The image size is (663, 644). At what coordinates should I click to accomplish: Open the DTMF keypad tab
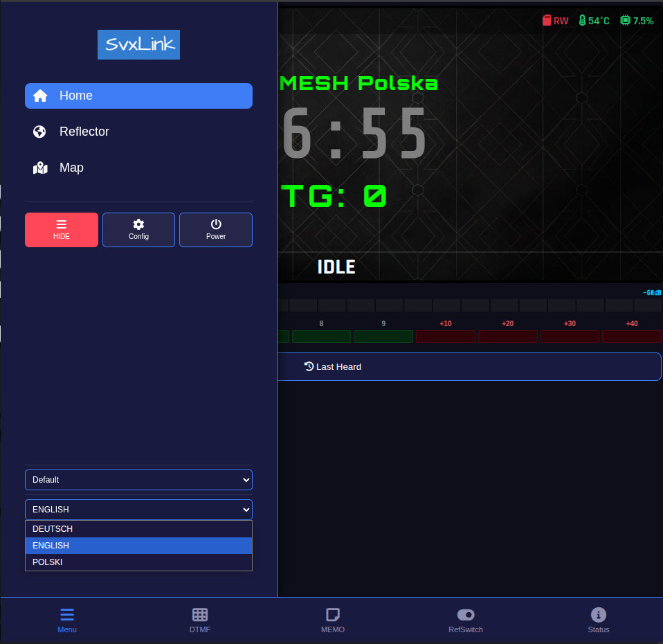200,620
